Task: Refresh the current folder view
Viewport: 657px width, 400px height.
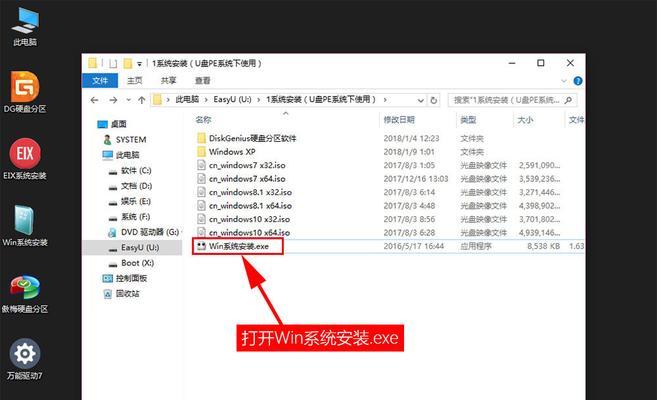Action: tap(434, 100)
